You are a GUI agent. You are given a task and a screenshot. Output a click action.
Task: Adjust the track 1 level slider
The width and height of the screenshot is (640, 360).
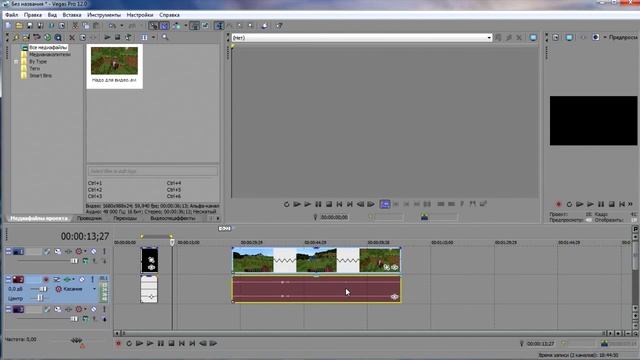click(x=74, y=261)
